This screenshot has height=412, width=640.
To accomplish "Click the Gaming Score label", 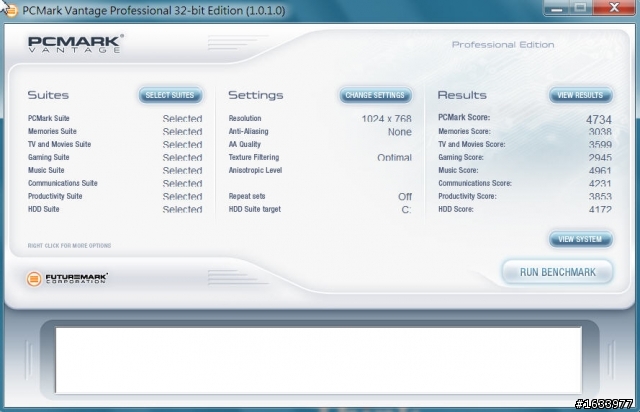I will (x=461, y=157).
